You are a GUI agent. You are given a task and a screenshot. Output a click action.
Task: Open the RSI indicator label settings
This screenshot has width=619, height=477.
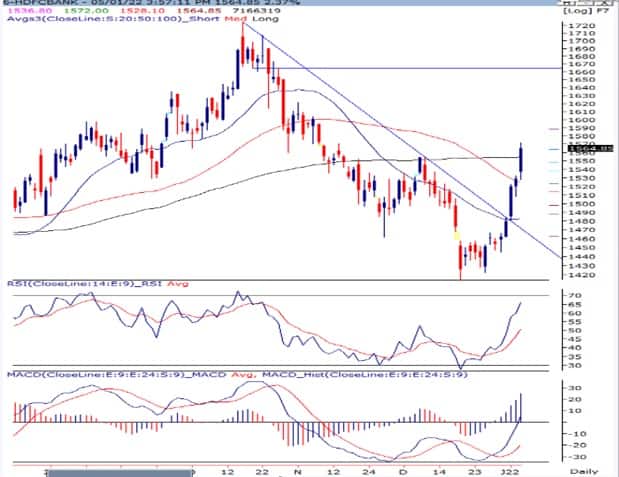58,284
